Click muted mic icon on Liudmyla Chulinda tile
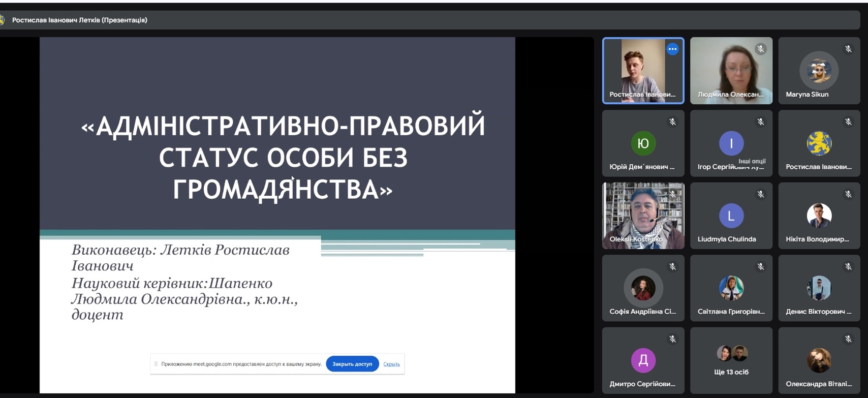 coord(760,195)
